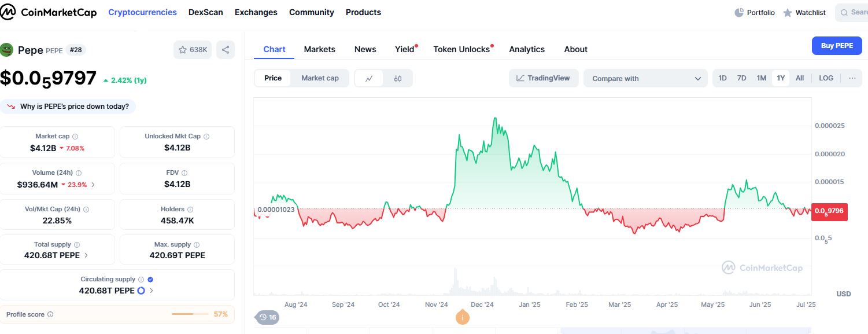
Task: Switch to the About tab
Action: coord(576,49)
